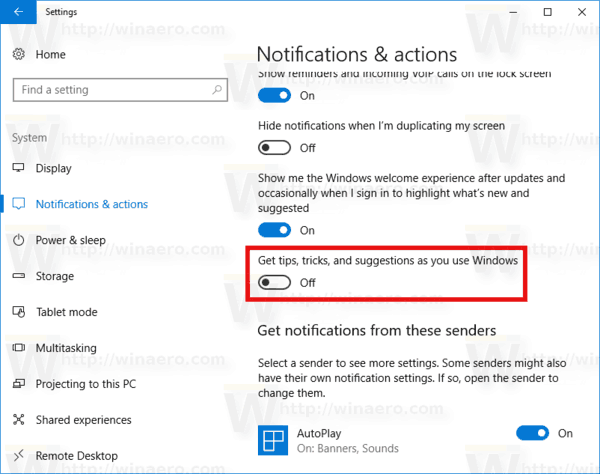Disable the Windows welcome experience toggle
600x474 pixels.
[x=274, y=230]
